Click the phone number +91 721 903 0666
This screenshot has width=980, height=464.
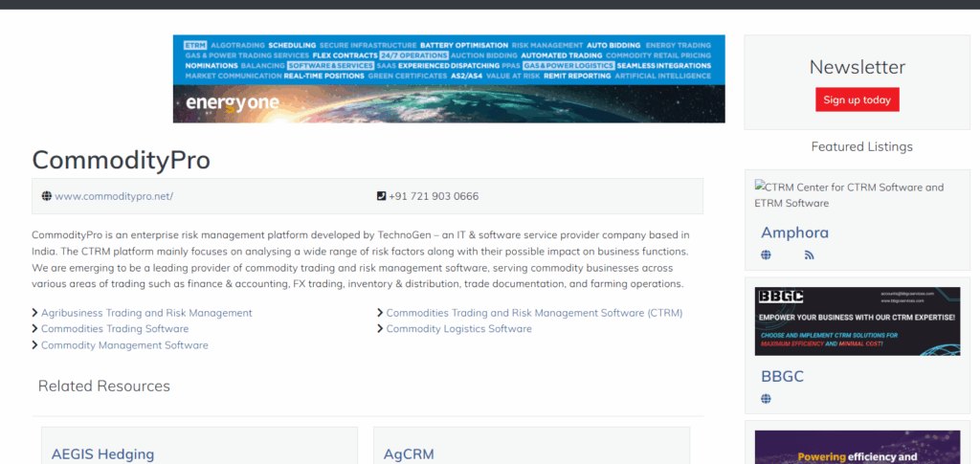click(434, 196)
